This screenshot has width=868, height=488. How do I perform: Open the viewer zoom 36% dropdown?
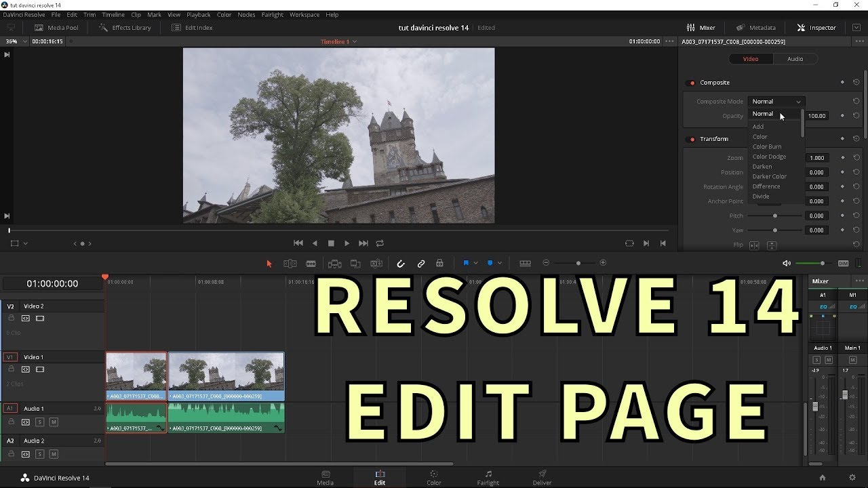(16, 41)
